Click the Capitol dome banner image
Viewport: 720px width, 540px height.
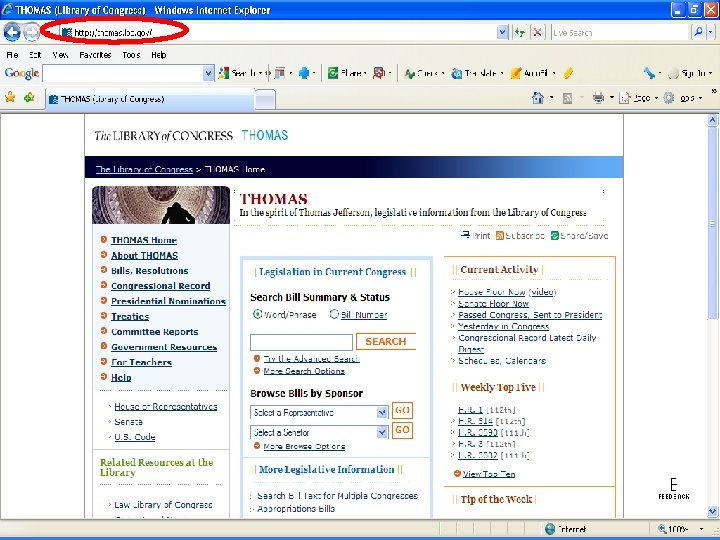coord(161,205)
